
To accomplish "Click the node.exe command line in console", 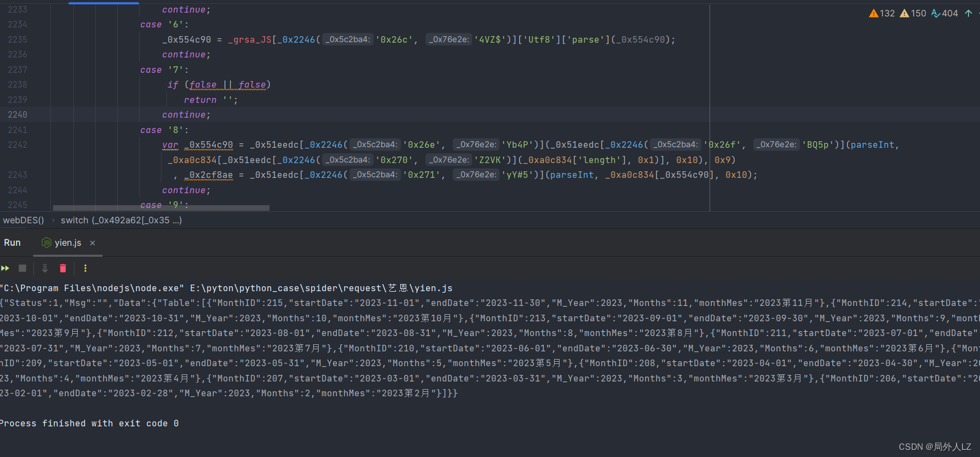I will 226,288.
